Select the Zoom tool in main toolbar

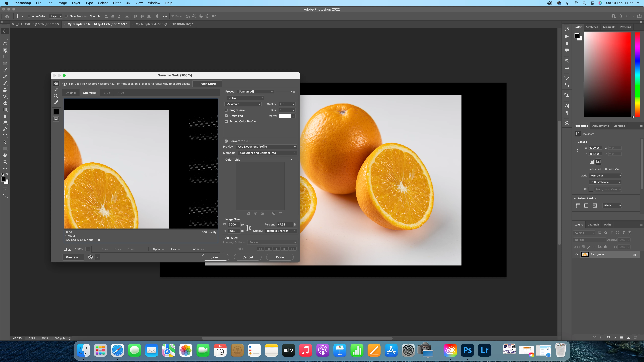(x=5, y=162)
